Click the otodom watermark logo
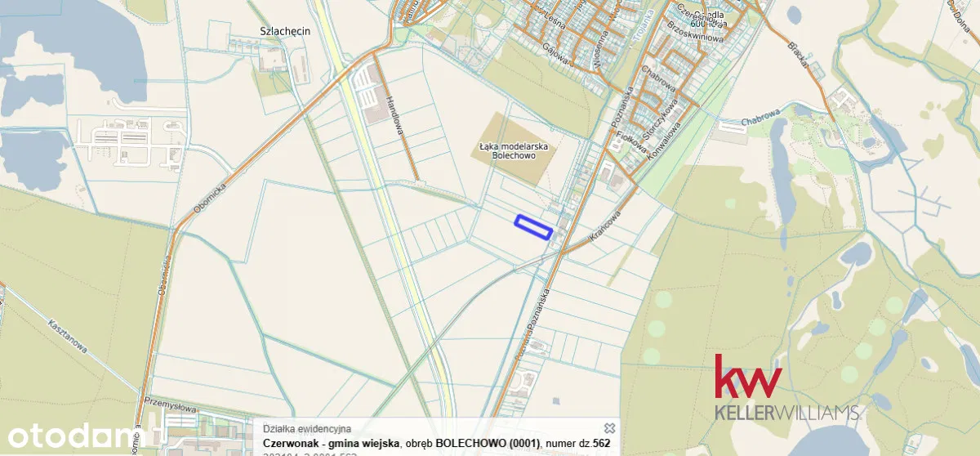 coord(67,434)
